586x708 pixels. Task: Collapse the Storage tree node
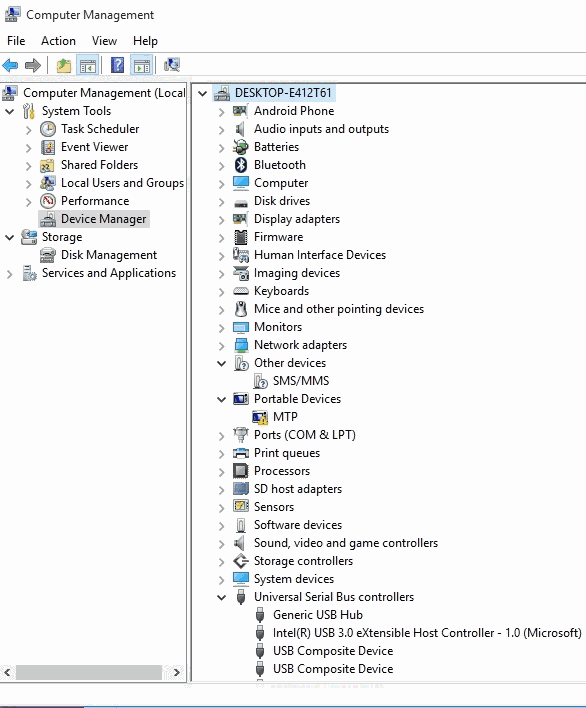click(9, 237)
